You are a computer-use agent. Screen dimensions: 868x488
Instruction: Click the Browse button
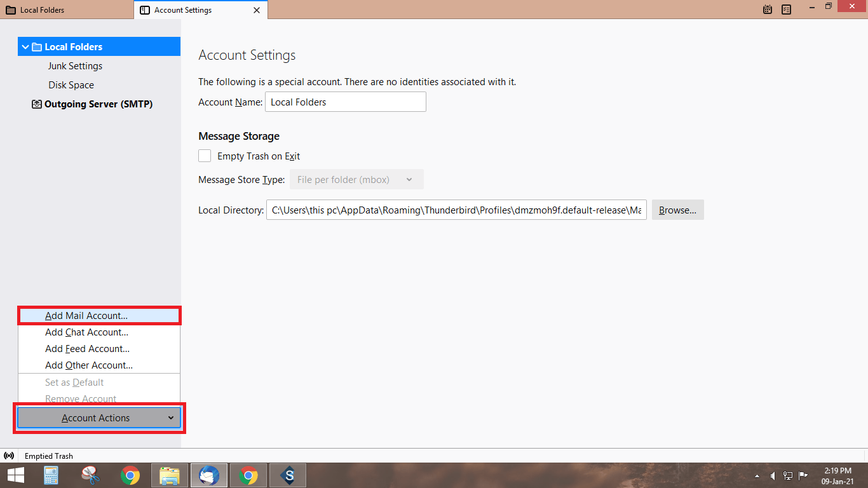[677, 210]
